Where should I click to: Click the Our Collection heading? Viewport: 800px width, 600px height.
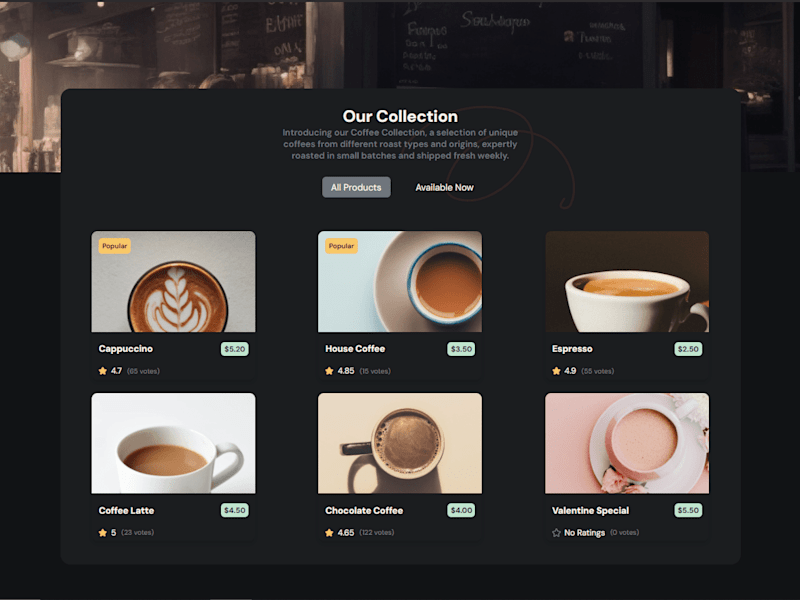point(400,116)
